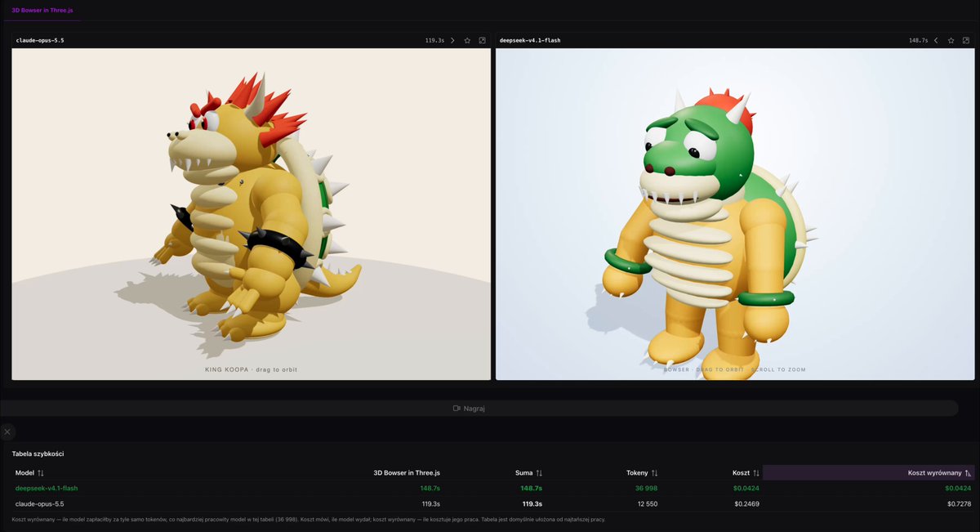Select deepseek-v4.1-flash row in the table

493,488
